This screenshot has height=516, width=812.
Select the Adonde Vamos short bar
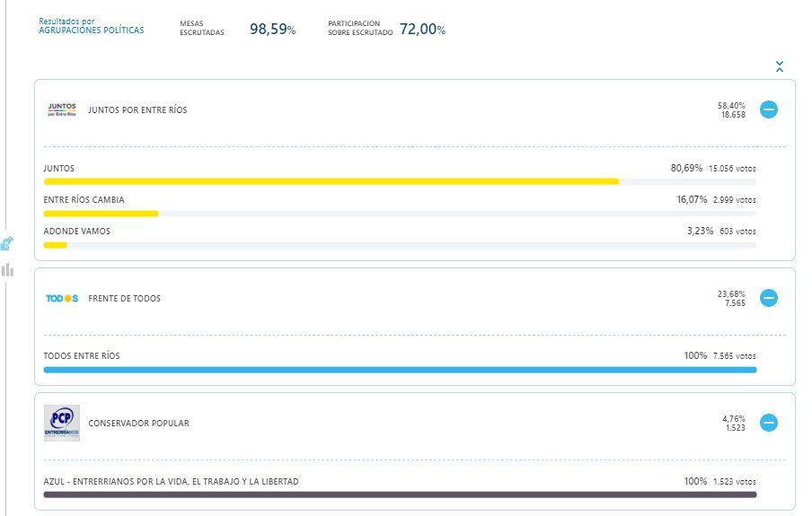click(56, 245)
